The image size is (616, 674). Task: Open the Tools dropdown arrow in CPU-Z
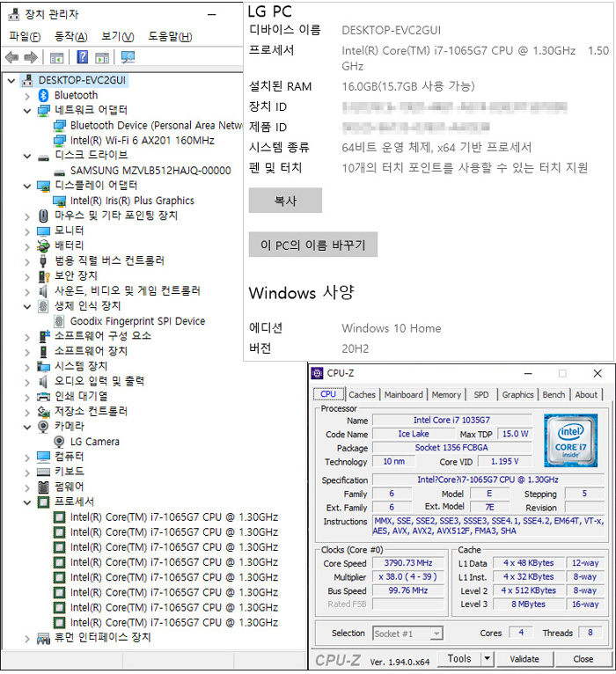pyautogui.click(x=486, y=659)
